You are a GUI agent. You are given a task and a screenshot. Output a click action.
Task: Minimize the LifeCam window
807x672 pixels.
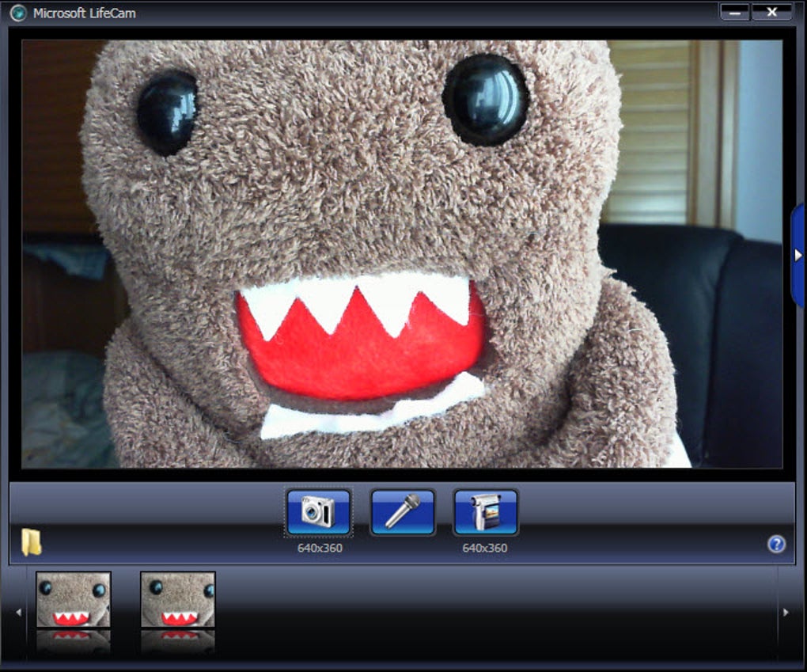pos(735,13)
